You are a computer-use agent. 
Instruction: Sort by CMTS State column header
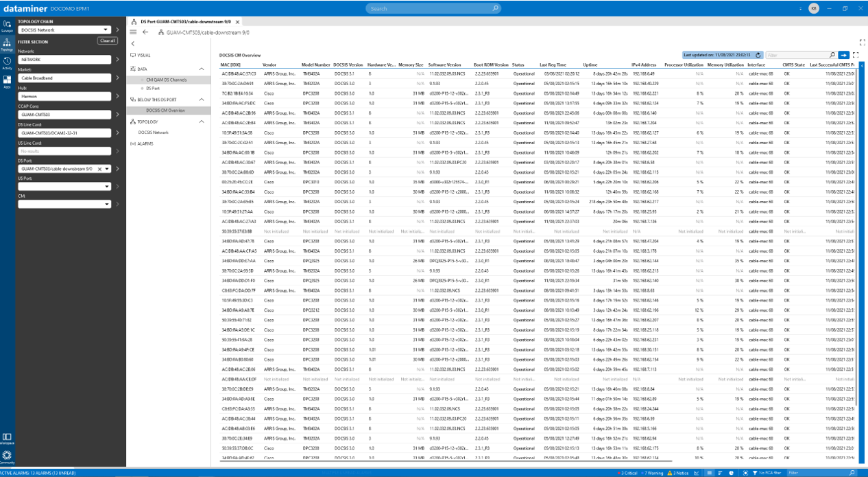click(794, 65)
